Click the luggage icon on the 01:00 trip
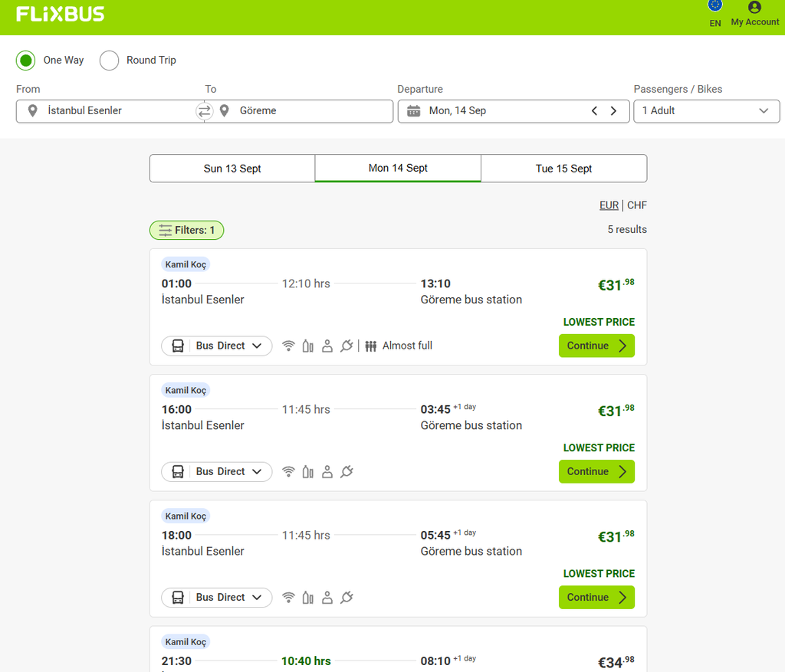Screen dimensions: 785x672 (x=308, y=346)
